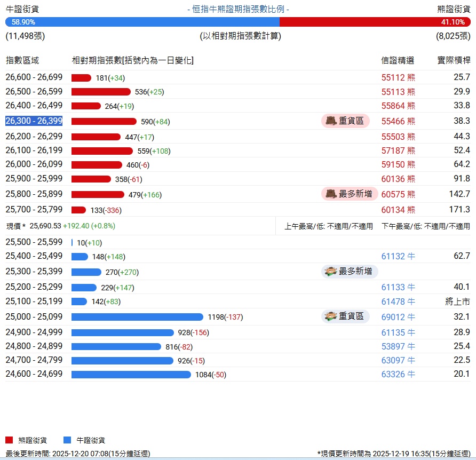Open bear warrant 55113 熊 link
The image size is (476, 460).
[x=398, y=92]
